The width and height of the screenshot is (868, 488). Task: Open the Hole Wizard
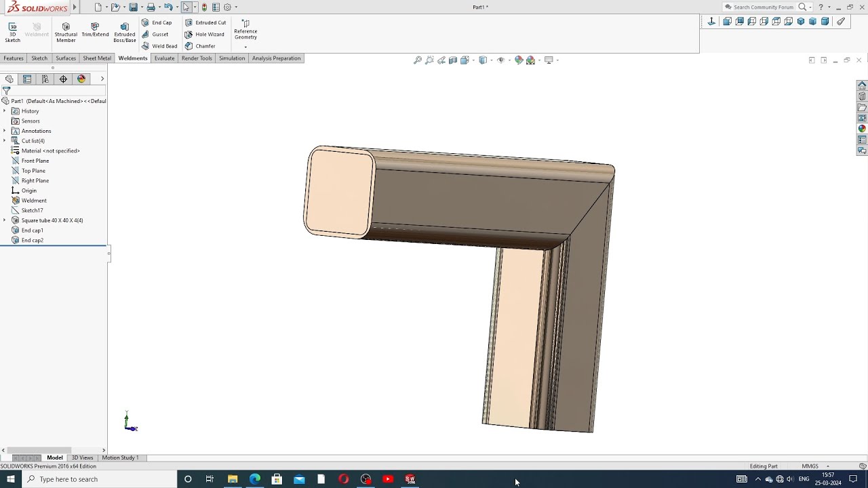click(205, 35)
